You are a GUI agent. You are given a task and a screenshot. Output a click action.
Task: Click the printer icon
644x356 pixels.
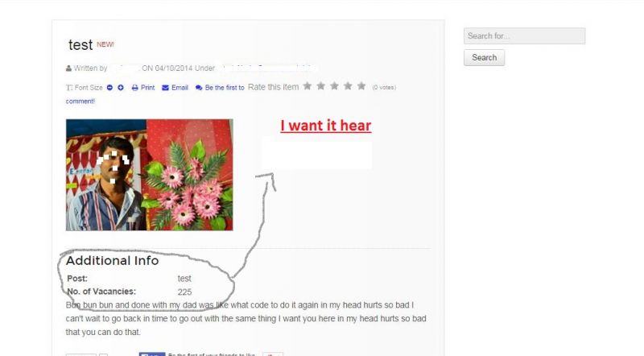(x=134, y=88)
